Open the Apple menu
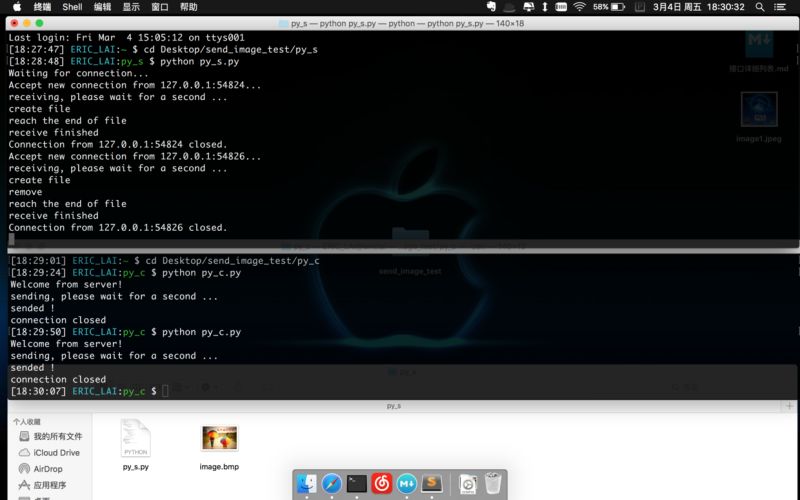This screenshot has width=800, height=500. click(x=17, y=7)
